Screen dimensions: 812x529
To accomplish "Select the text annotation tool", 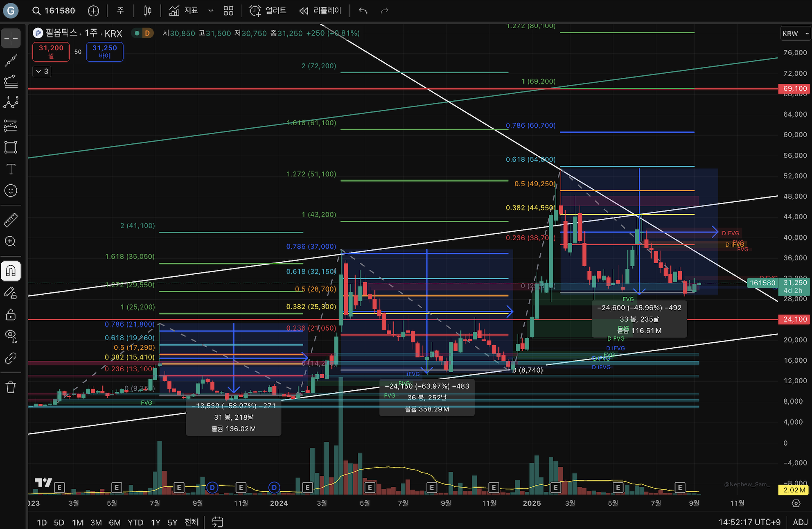I will (11, 169).
